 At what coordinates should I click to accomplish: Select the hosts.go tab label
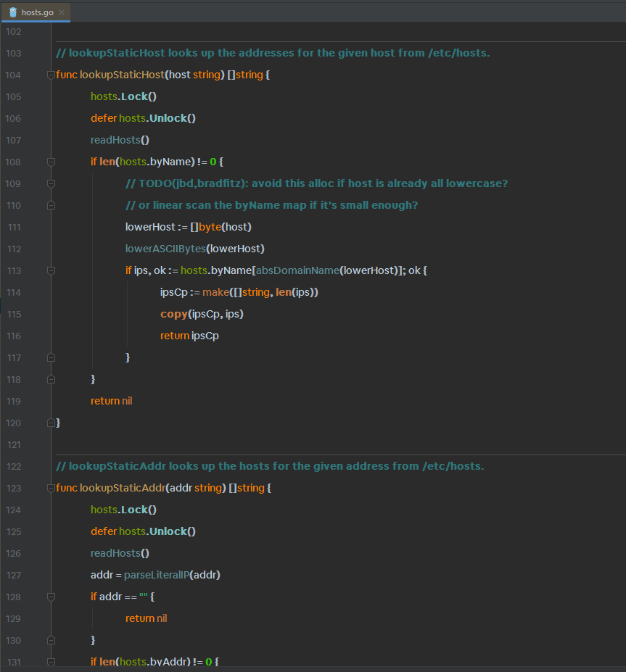[x=38, y=12]
